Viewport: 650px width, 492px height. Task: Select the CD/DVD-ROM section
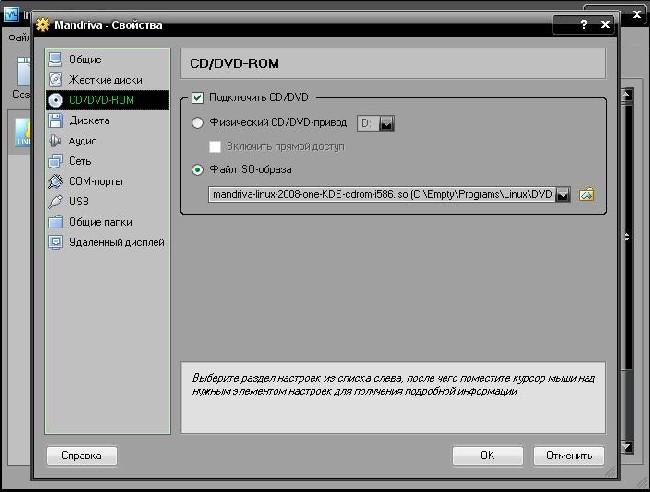tap(107, 100)
